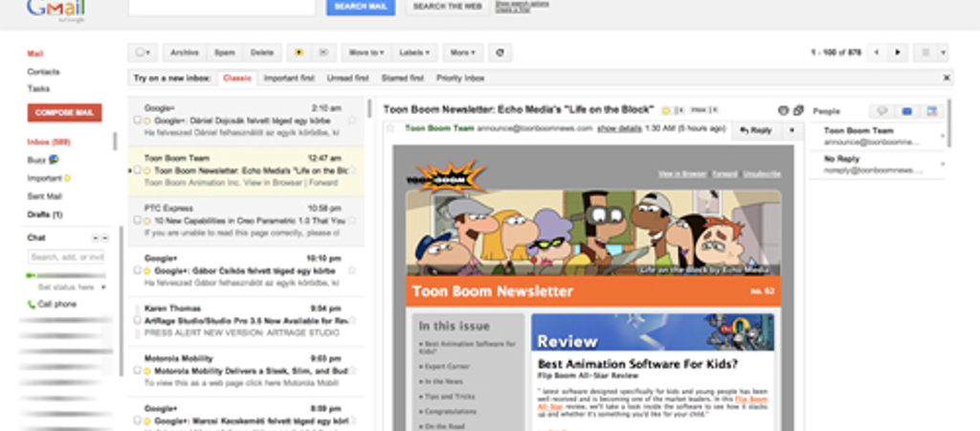Switch to Important first inbox style
Screen dimensions: 980x431
tap(289, 79)
